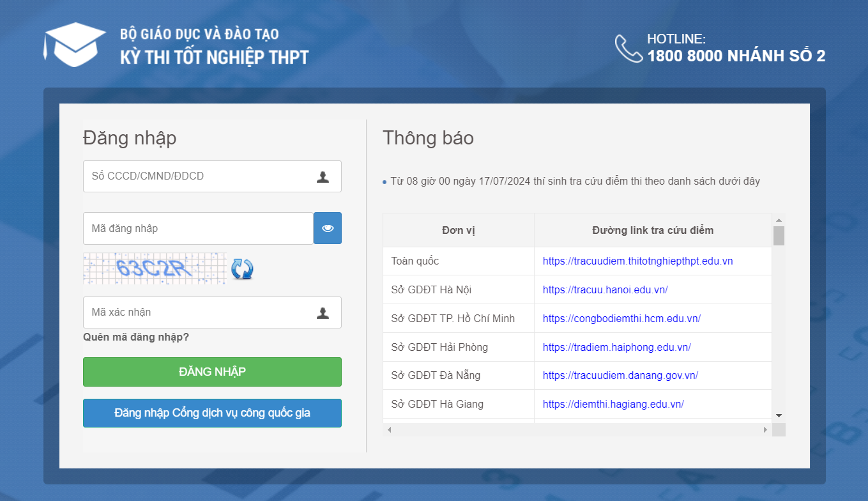Click the Đơn vị column header
This screenshot has width=868, height=501.
click(x=459, y=230)
